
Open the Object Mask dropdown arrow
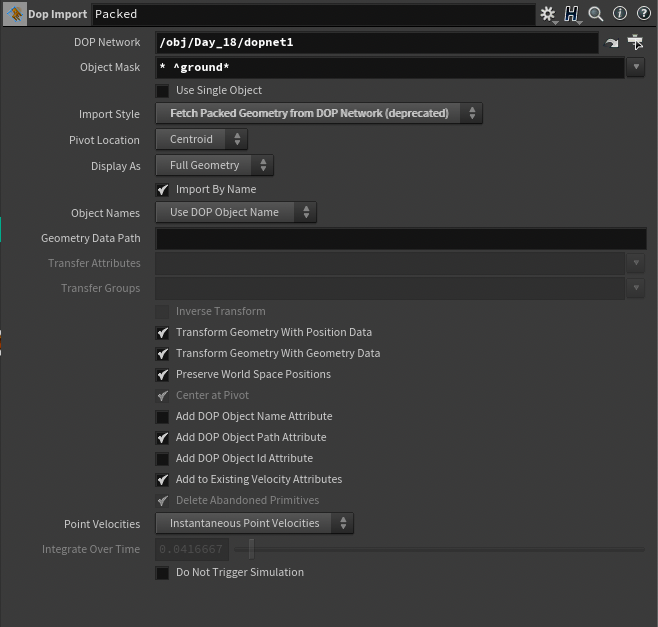[636, 67]
